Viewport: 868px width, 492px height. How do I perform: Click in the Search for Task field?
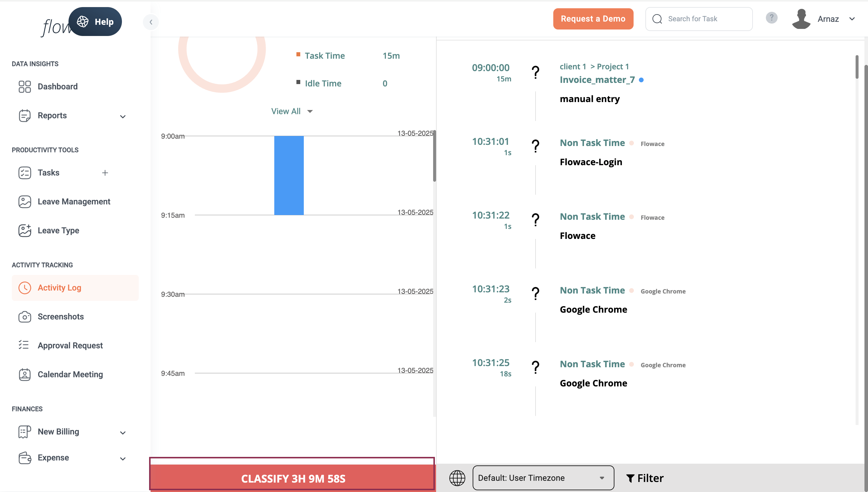point(699,19)
